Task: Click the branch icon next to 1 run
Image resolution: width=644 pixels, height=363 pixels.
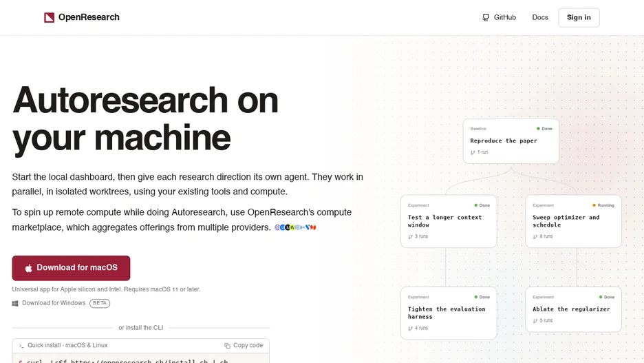Action: [473, 152]
